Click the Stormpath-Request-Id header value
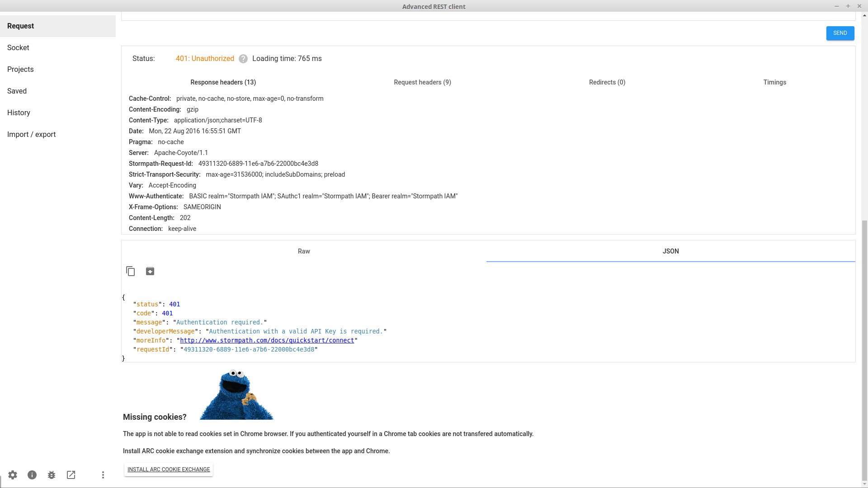Image resolution: width=868 pixels, height=488 pixels. coord(258,164)
